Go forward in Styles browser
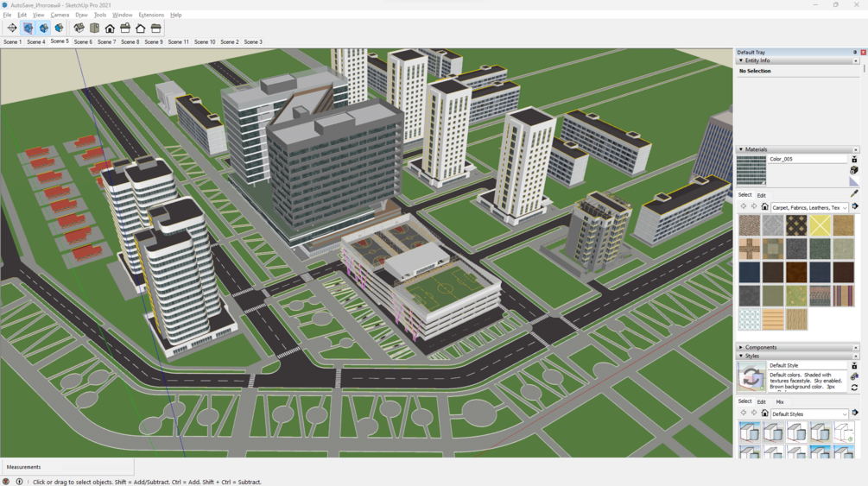This screenshot has height=486, width=868. click(x=754, y=413)
